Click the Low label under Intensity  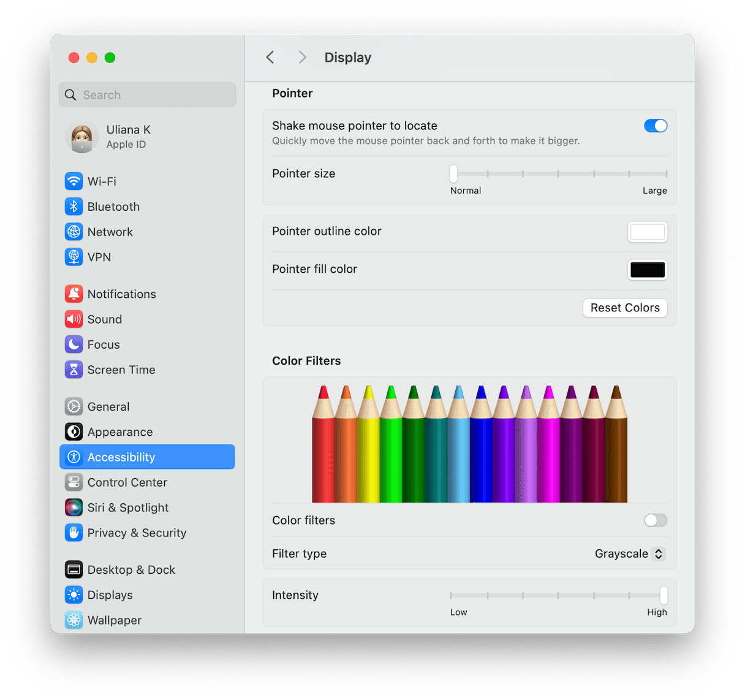pyautogui.click(x=458, y=612)
